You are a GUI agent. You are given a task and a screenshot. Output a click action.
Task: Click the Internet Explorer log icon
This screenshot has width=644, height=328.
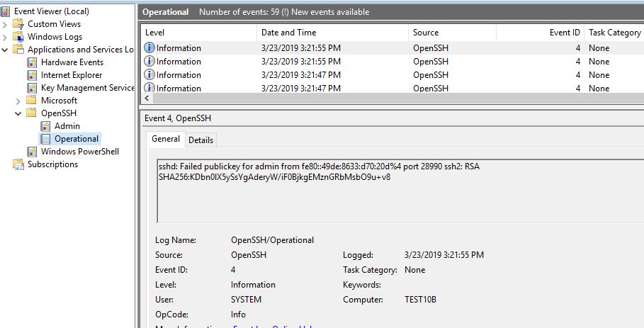click(32, 75)
